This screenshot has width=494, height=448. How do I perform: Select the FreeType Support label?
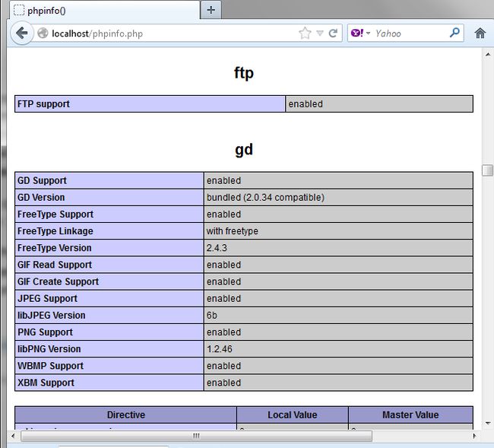55,214
